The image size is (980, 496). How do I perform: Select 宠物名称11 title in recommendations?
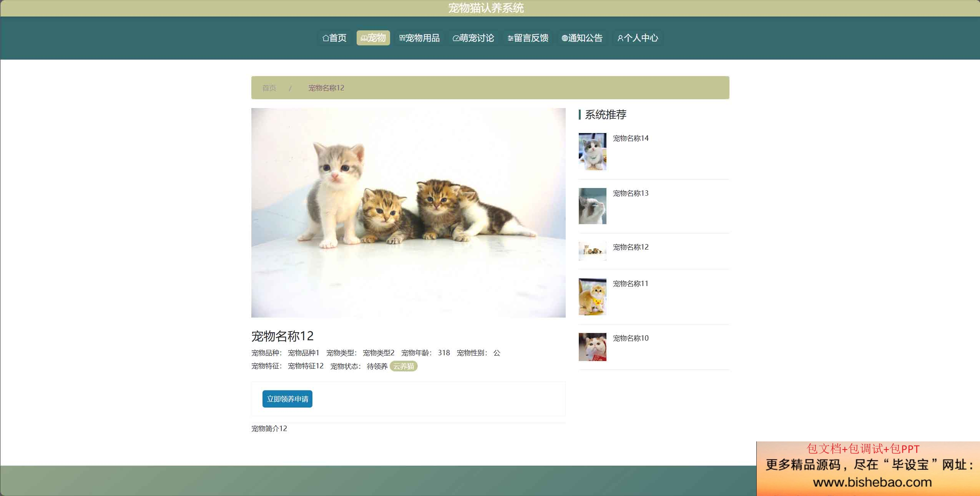tap(630, 284)
